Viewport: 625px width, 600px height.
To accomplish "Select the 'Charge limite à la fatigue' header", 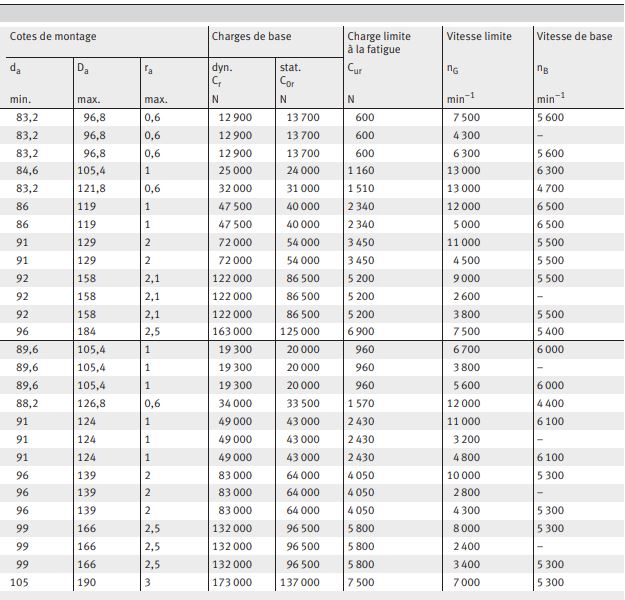I will tap(379, 43).
